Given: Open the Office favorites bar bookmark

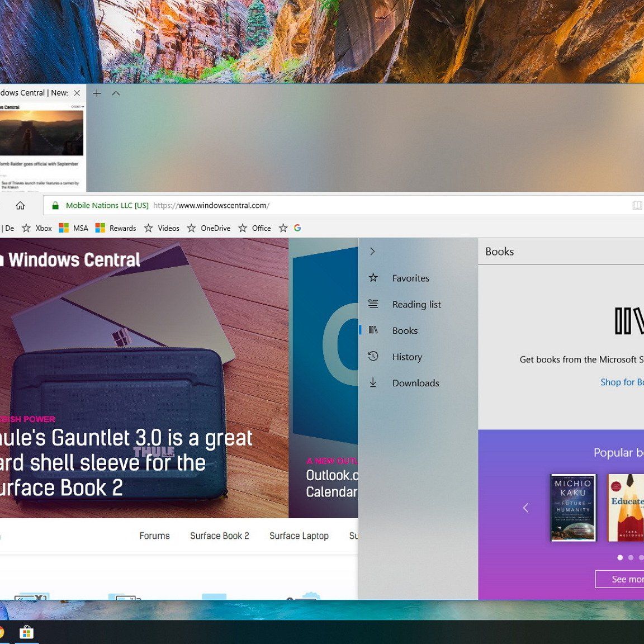Looking at the screenshot, I should click(255, 228).
